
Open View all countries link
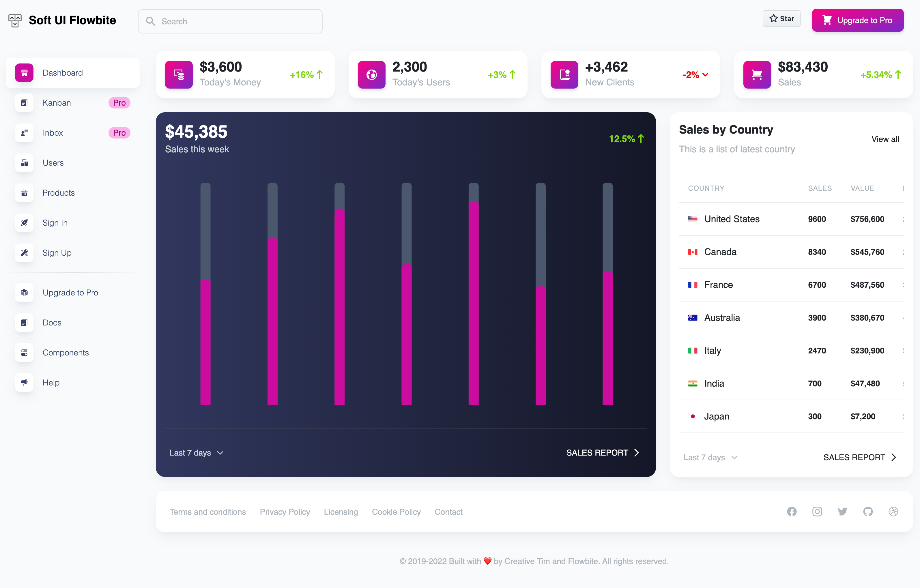885,139
